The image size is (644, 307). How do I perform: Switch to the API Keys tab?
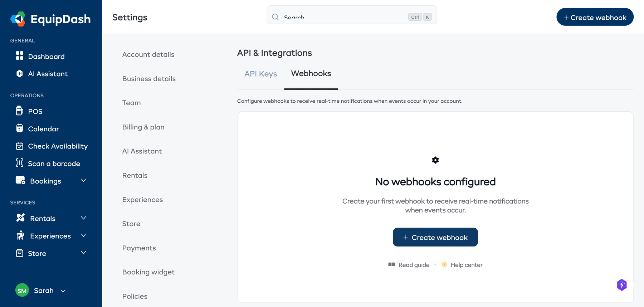(260, 74)
